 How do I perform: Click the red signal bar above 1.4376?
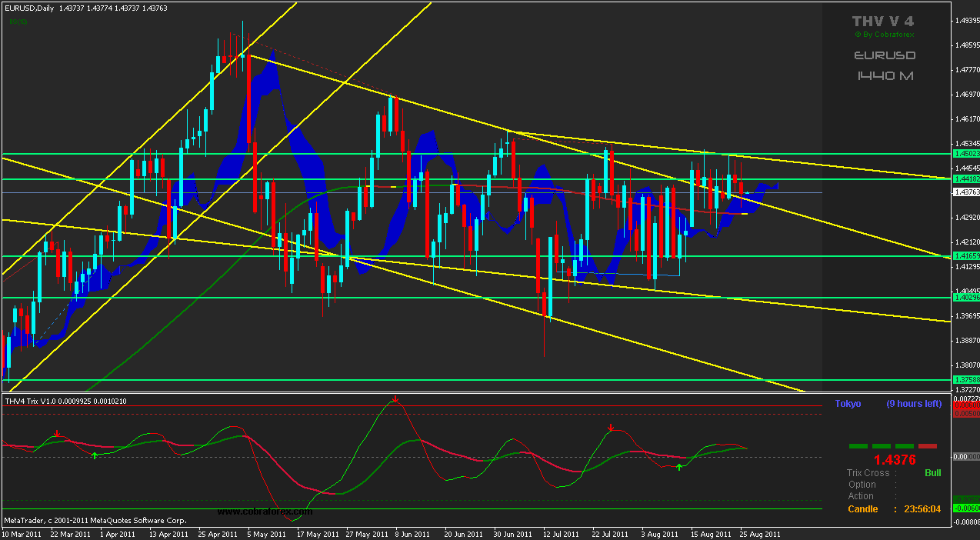(928, 446)
